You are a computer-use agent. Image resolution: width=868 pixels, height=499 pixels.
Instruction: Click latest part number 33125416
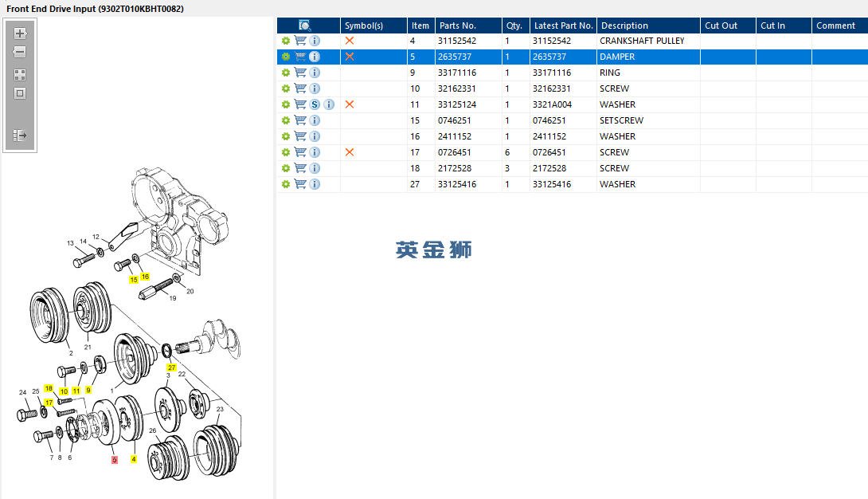[x=552, y=184]
